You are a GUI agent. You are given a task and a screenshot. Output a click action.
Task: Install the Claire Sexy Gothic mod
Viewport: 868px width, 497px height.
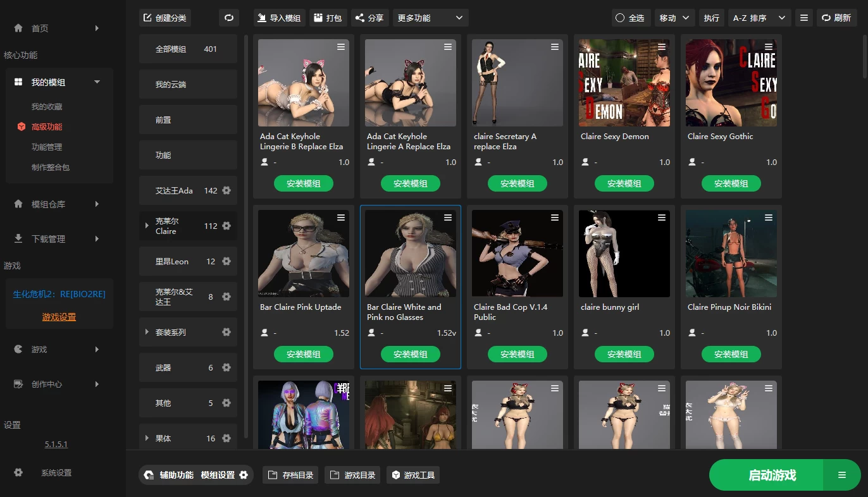tap(731, 183)
